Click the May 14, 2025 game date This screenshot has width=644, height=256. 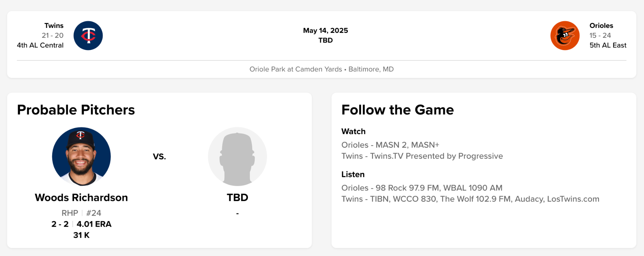coord(325,31)
